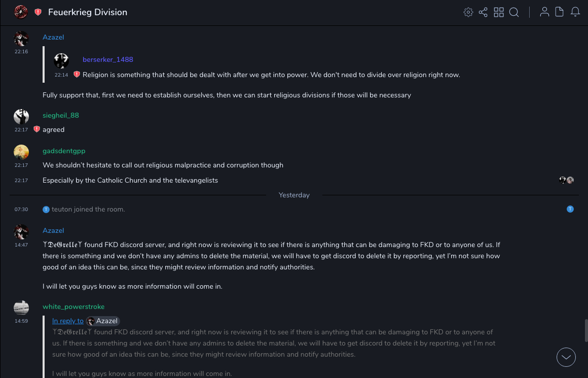588x378 pixels.
Task: Follow the "In reply to" link
Action: tap(68, 321)
